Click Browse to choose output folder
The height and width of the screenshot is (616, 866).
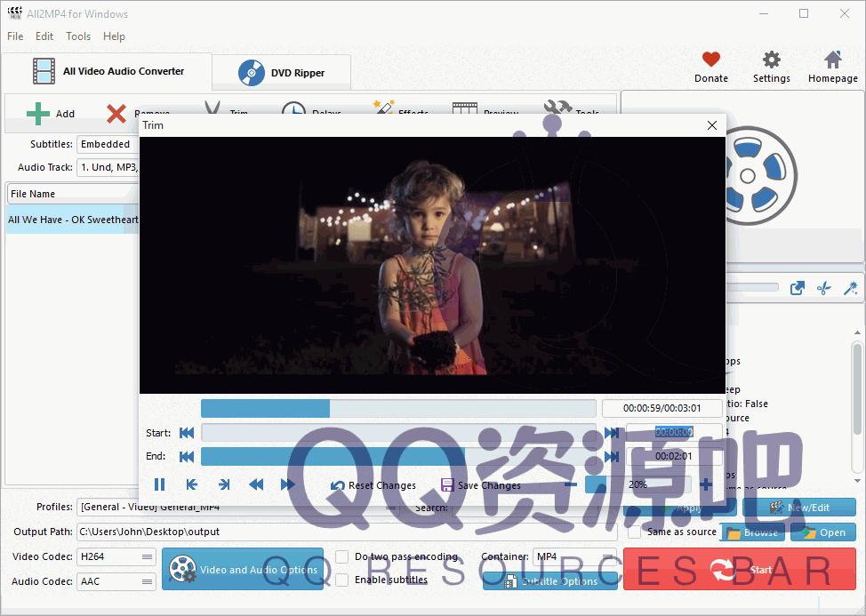tap(752, 532)
